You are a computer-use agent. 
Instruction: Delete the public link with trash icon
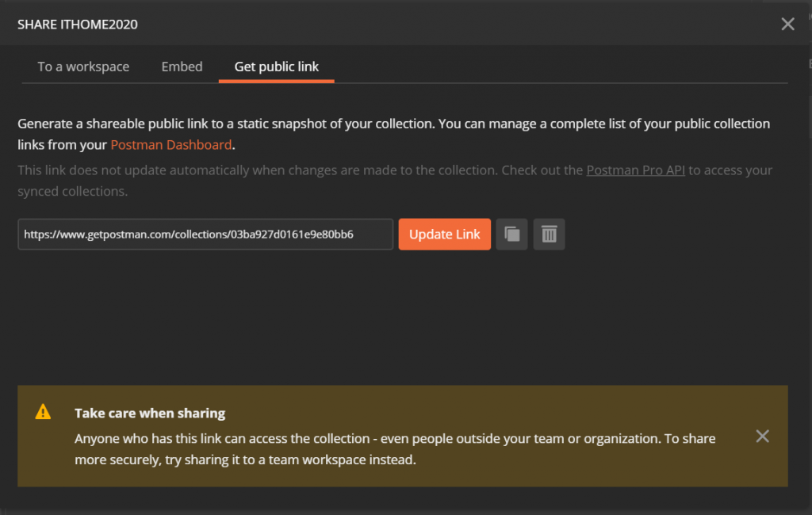pyautogui.click(x=549, y=235)
